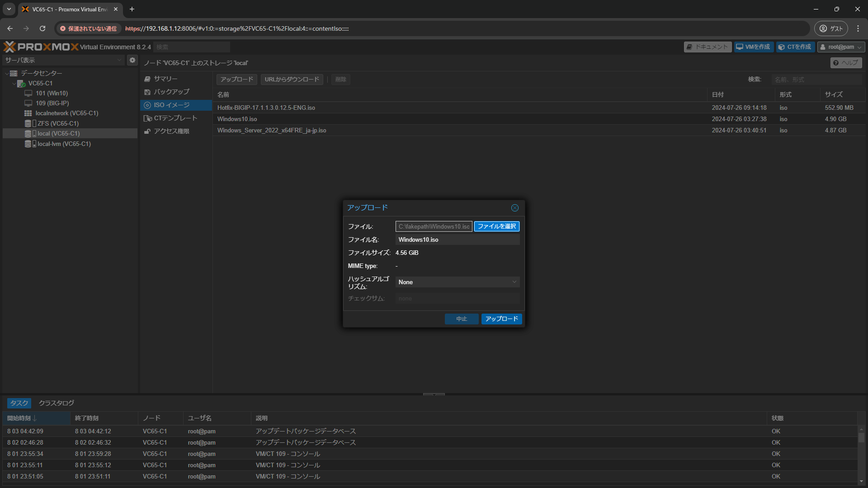Switch to the Cluster log tab

[x=57, y=403]
